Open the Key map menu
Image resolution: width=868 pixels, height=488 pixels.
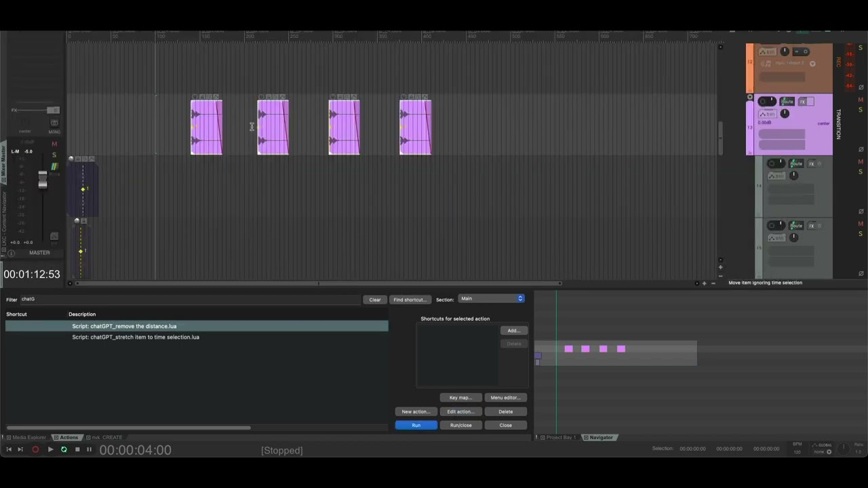[461, 398]
